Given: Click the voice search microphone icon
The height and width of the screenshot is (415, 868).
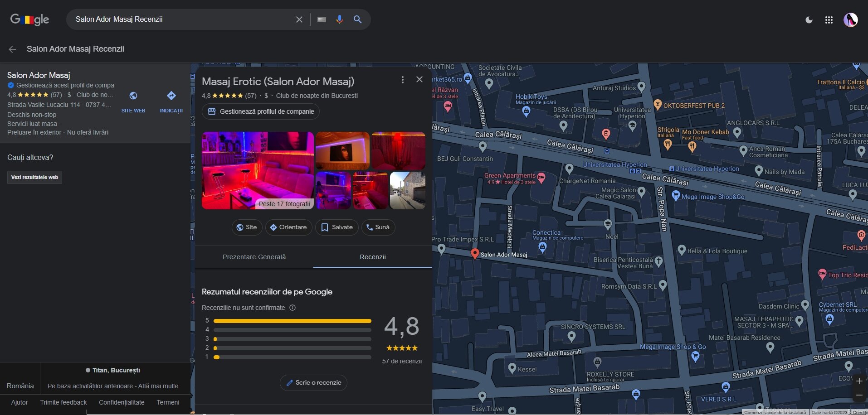Looking at the screenshot, I should (339, 19).
